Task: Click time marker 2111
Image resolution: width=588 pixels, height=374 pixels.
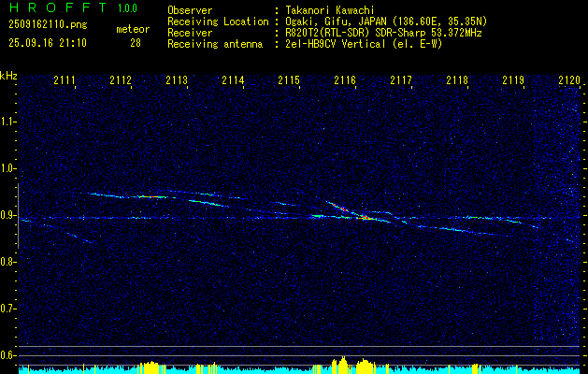Action: (x=65, y=80)
